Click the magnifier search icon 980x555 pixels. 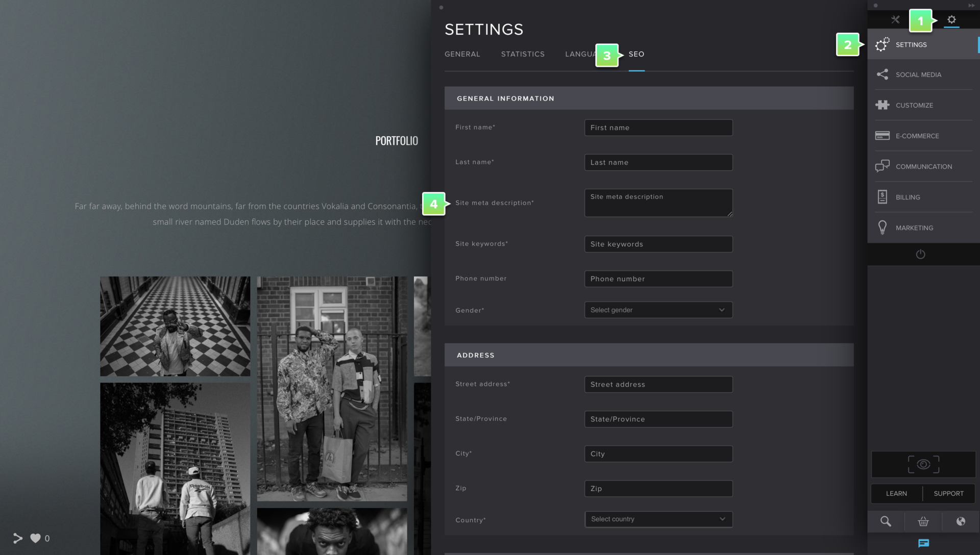point(886,521)
